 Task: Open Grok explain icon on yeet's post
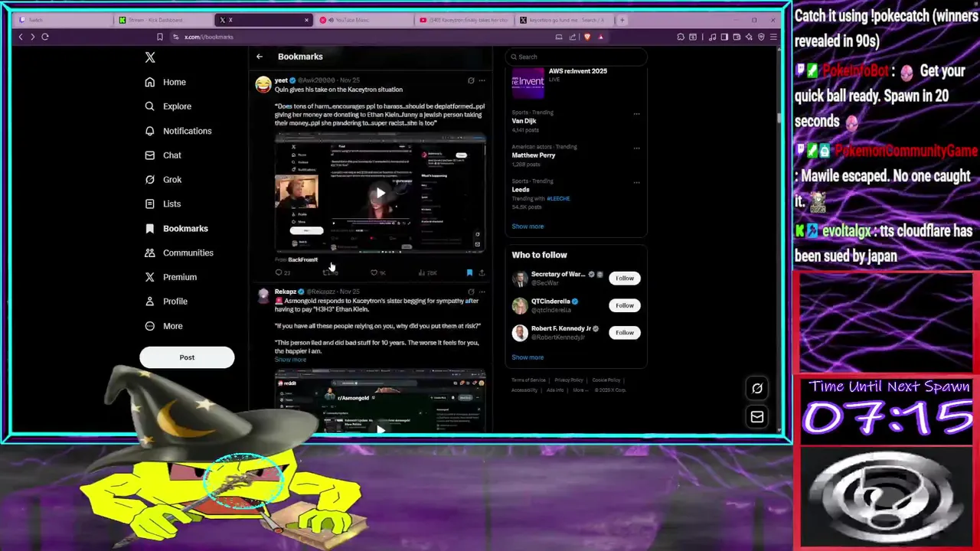point(471,80)
